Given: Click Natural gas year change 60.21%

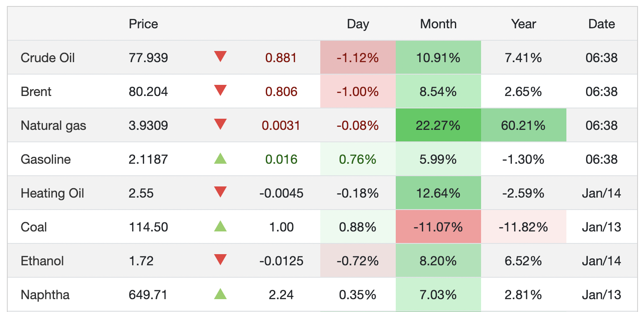Looking at the screenshot, I should click(x=524, y=126).
